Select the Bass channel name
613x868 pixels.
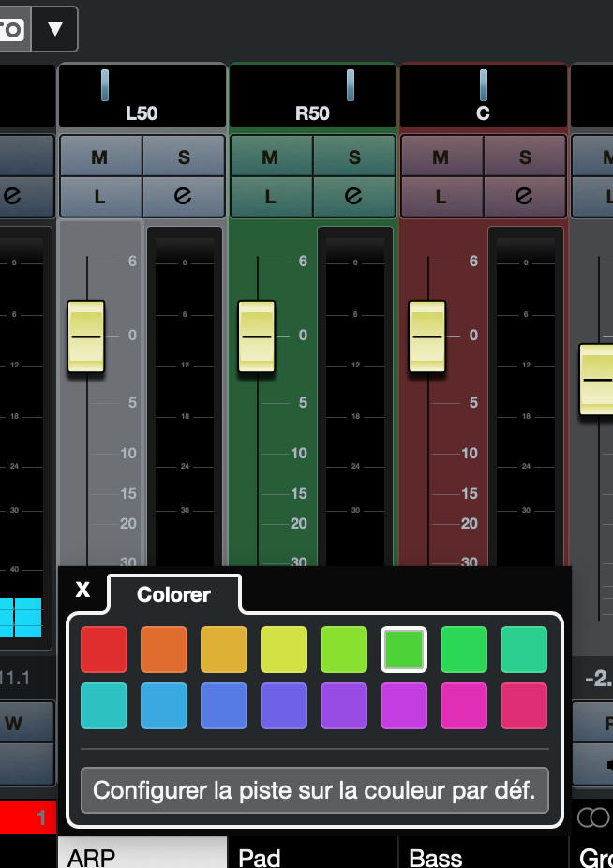click(484, 852)
